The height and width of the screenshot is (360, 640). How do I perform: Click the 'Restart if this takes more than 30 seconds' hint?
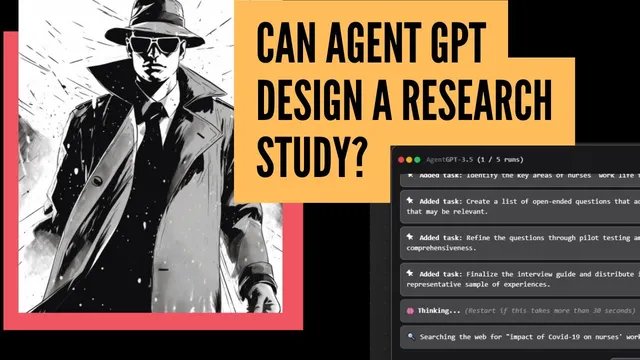[550, 311]
